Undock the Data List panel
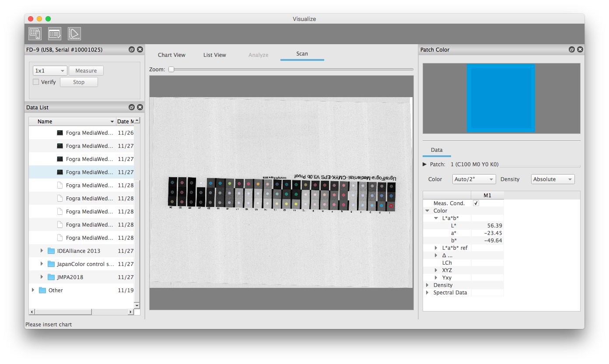This screenshot has height=364, width=609. pos(132,108)
